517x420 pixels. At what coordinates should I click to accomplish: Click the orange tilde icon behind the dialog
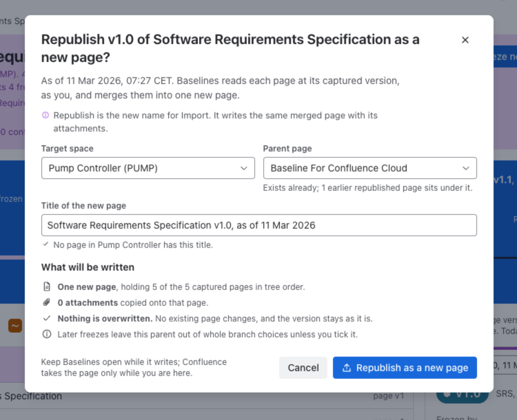[15, 326]
